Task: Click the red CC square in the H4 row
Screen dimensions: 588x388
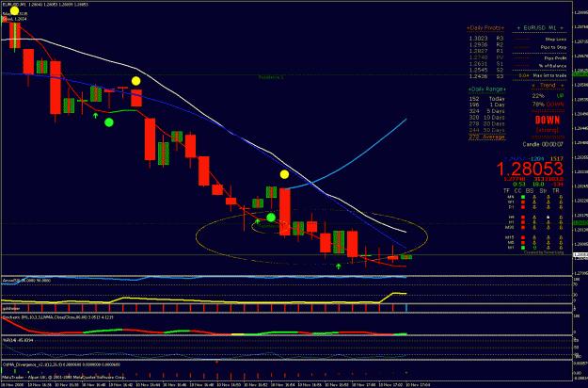Action: pos(523,218)
